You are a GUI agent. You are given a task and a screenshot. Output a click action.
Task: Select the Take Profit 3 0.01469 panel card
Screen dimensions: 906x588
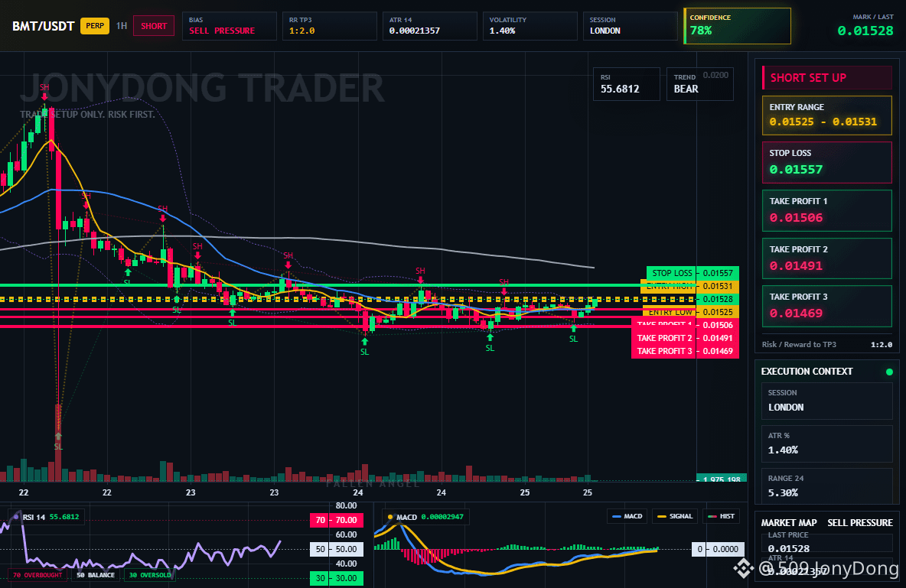point(827,306)
